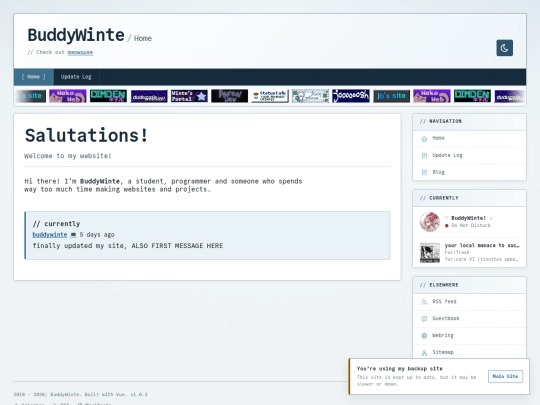Click the Salutations! heading
540x405 pixels.
click(x=86, y=135)
